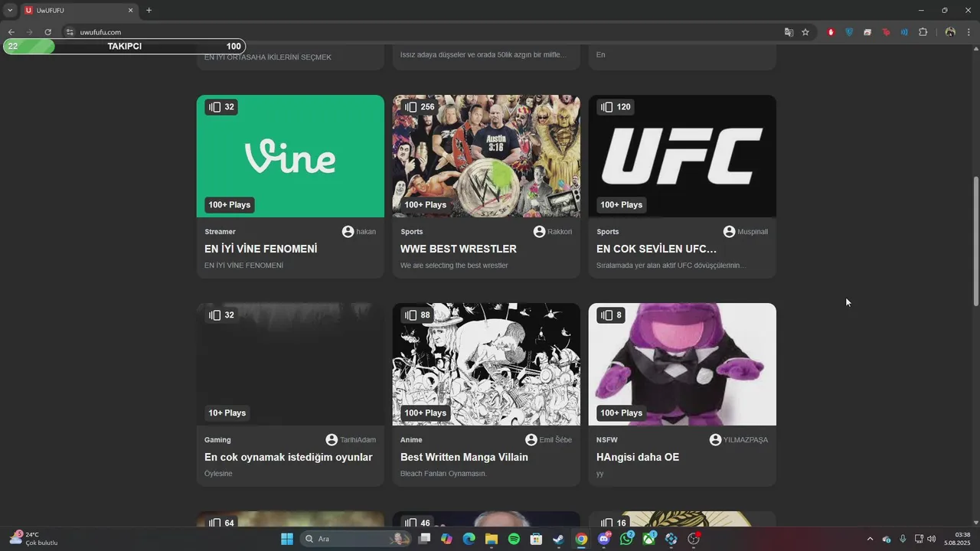Visit author Rakkori's profile
Screen dimensions: 980x551
click(553, 232)
